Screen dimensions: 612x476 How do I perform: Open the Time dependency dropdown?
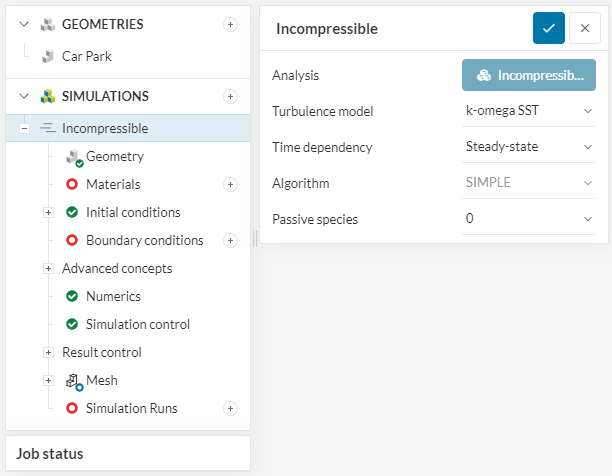[x=528, y=147]
